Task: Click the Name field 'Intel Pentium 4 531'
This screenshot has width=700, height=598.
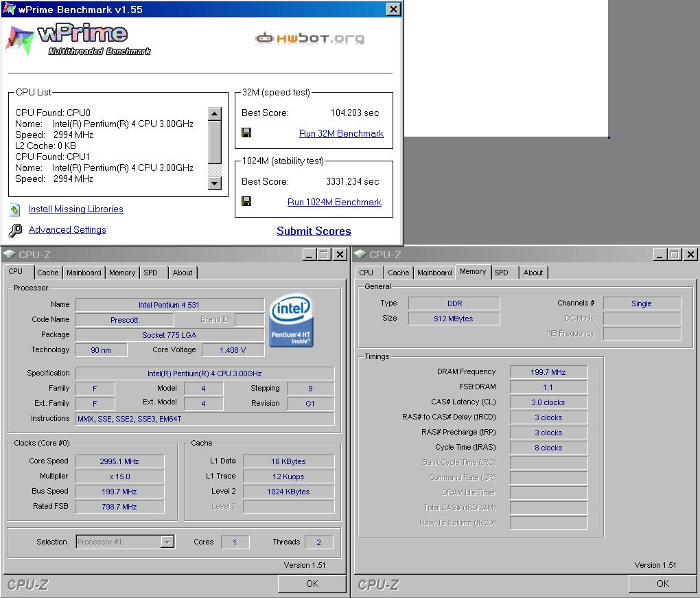Action: pos(170,305)
